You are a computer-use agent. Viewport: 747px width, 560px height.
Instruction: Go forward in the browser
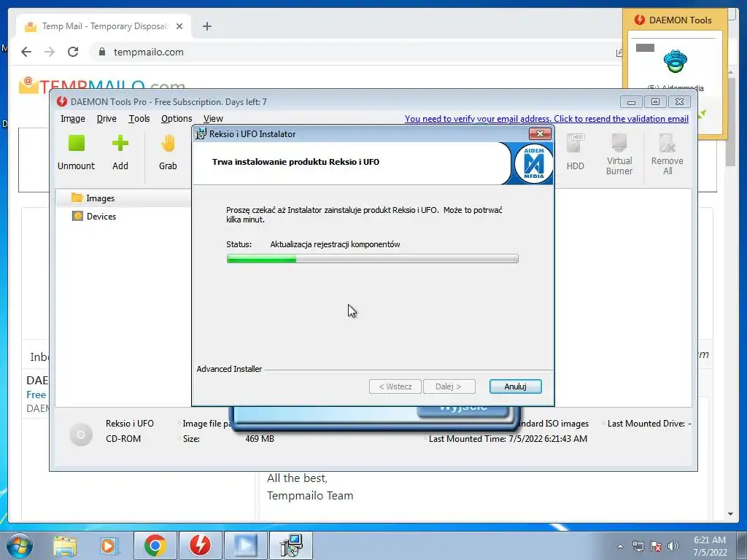tap(50, 52)
